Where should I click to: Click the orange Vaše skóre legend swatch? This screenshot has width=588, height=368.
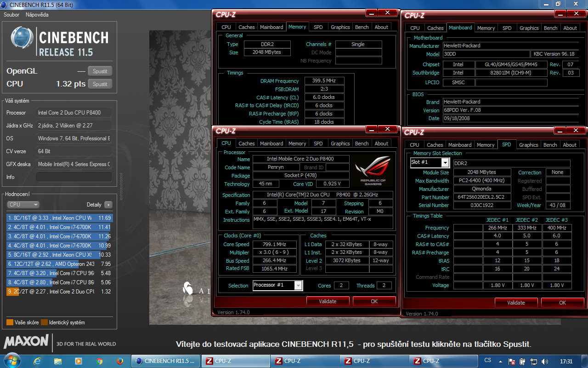(10, 322)
